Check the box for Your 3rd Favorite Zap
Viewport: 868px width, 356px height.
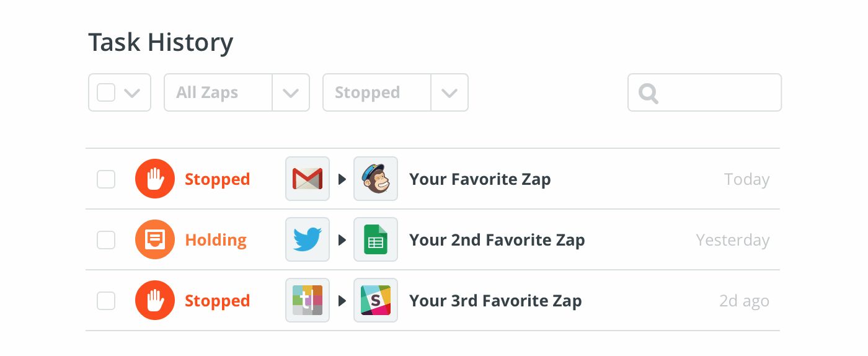106,301
